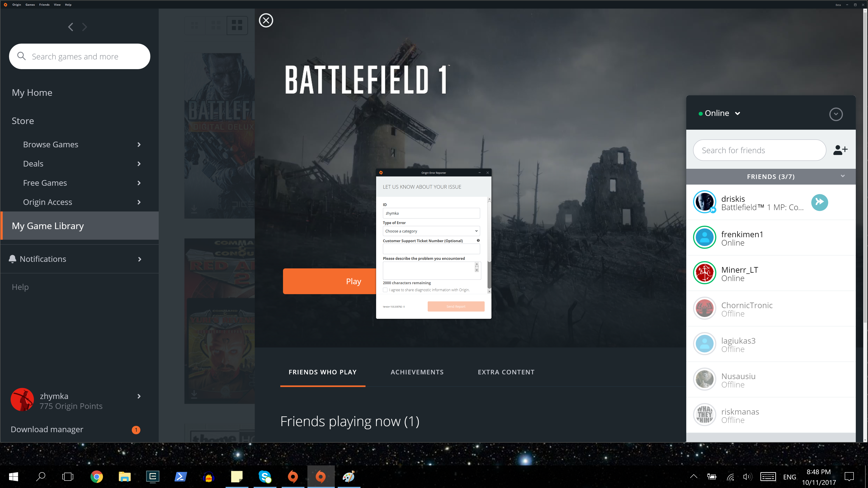Image resolution: width=868 pixels, height=488 pixels.
Task: Select the Friends Who Play tab
Action: tap(323, 372)
